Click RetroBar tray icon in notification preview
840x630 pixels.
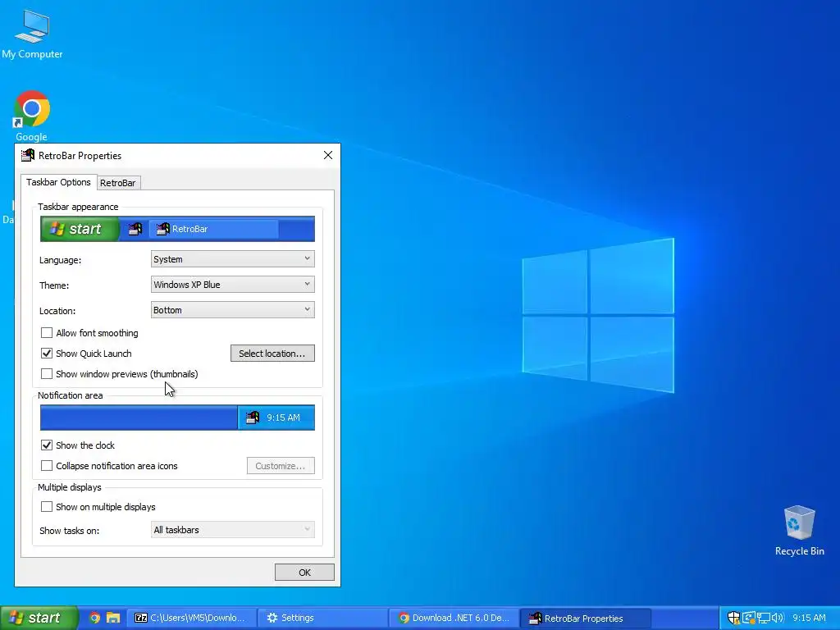[x=253, y=418]
